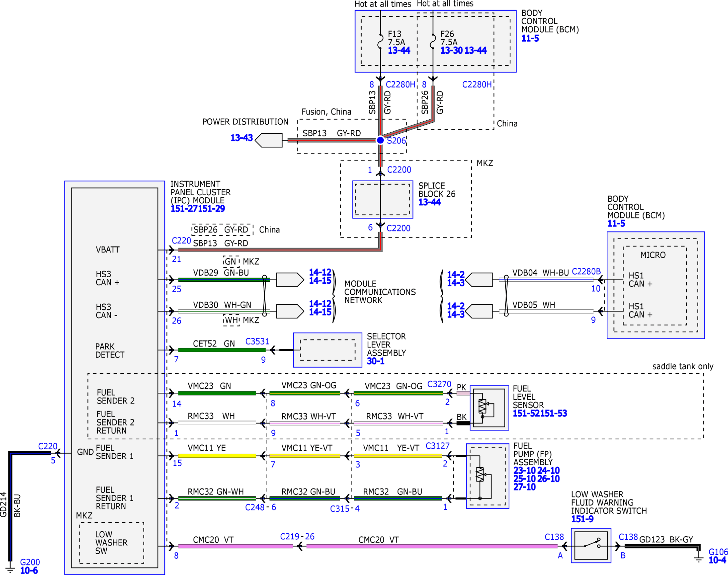Click the MODULE COMMUNICATIONS NETWORK label
The image size is (728, 575).
380,292
